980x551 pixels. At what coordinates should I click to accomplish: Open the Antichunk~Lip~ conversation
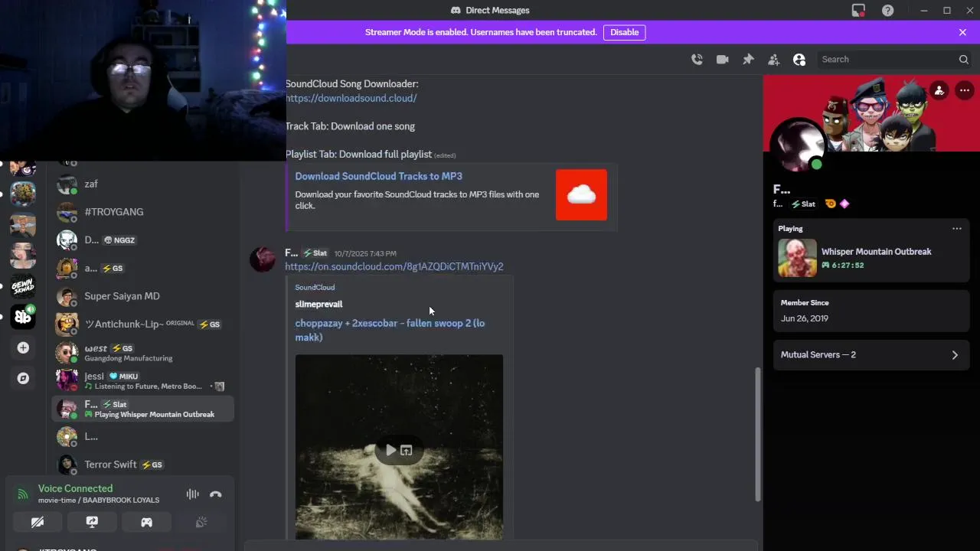click(x=142, y=324)
